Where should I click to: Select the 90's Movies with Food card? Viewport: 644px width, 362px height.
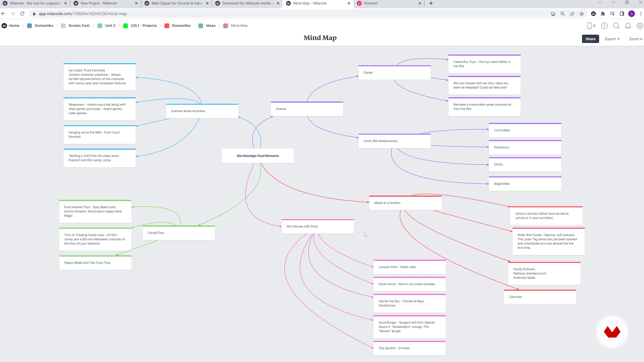pos(317,226)
